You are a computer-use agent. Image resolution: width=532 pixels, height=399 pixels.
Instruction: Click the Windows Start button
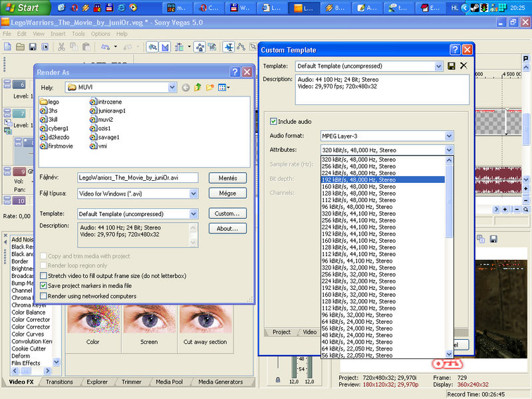coord(25,7)
